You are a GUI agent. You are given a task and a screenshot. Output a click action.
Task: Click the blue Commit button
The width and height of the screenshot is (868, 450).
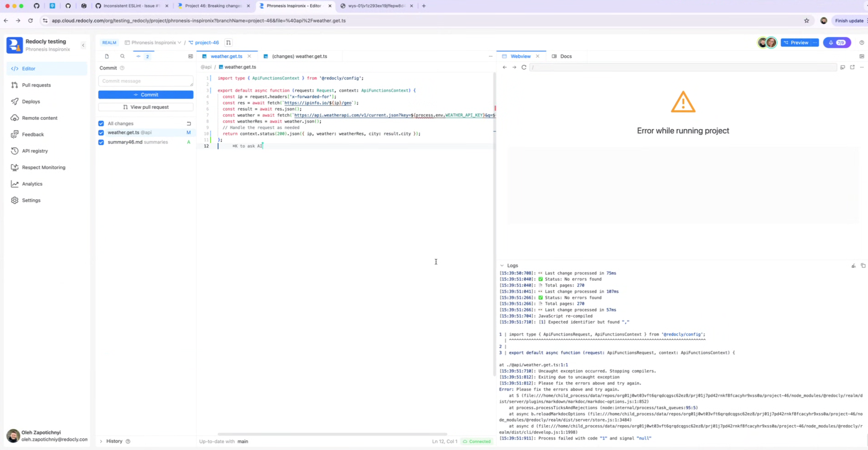146,95
